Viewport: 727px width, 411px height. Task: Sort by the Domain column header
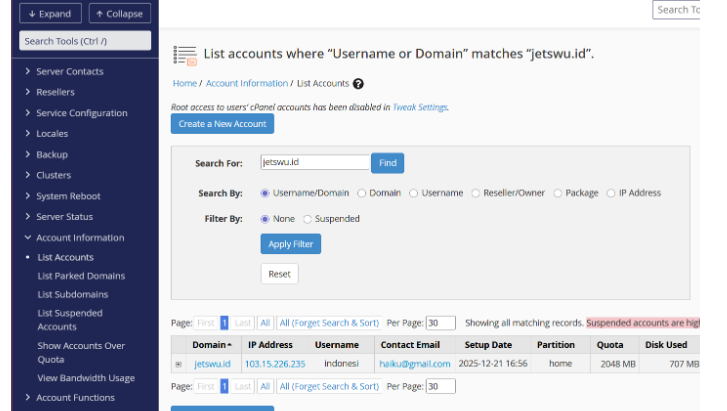coord(212,345)
